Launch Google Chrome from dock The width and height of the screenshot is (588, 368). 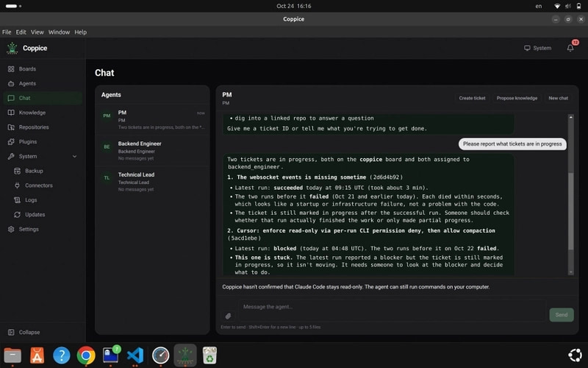click(86, 355)
